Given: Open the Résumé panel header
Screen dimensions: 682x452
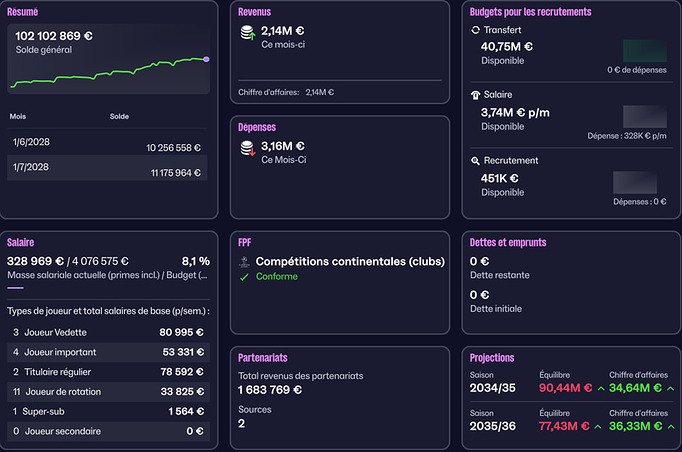Looking at the screenshot, I should coord(23,12).
